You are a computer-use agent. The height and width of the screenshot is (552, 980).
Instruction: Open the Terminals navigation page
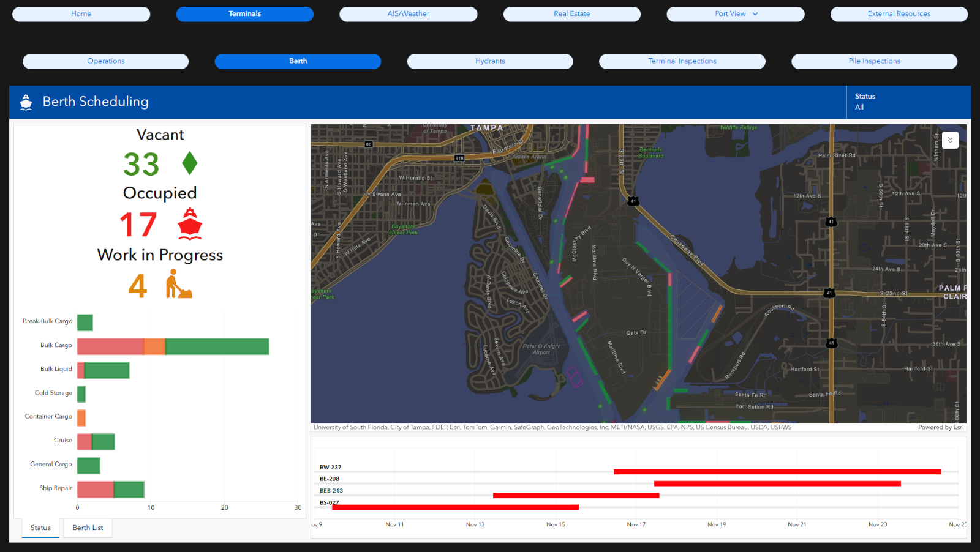(244, 13)
